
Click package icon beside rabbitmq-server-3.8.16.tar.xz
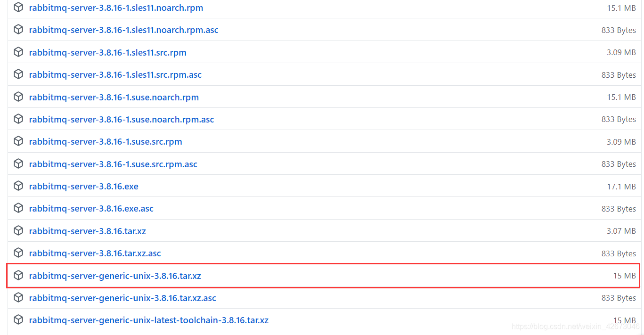point(18,231)
